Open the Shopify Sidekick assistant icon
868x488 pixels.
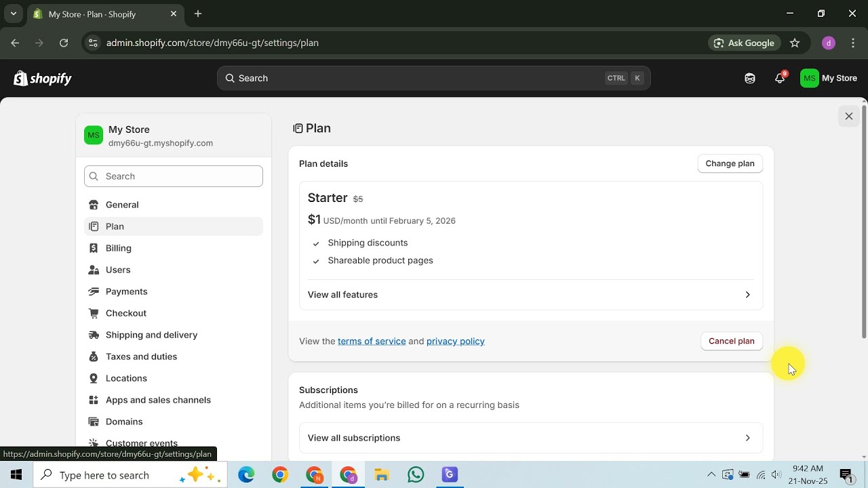click(750, 79)
